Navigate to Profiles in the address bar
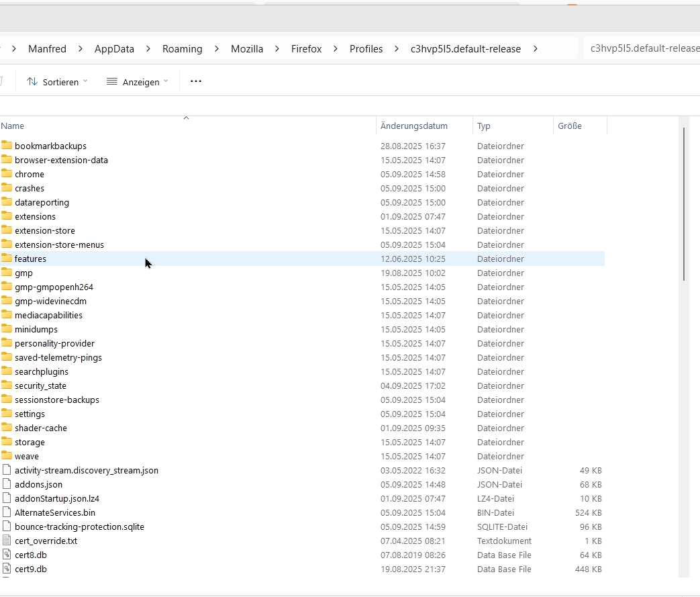 [x=366, y=49]
